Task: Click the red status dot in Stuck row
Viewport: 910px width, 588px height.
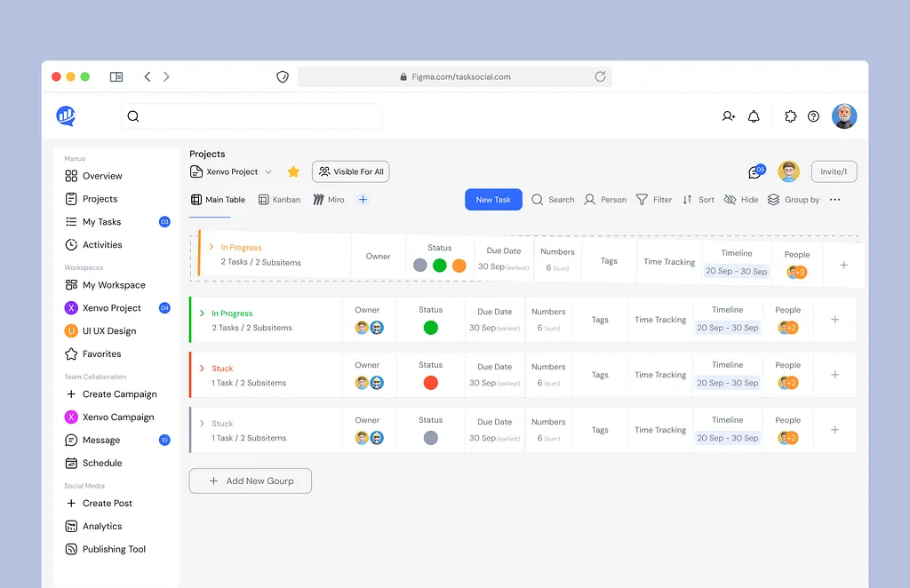Action: 430,383
